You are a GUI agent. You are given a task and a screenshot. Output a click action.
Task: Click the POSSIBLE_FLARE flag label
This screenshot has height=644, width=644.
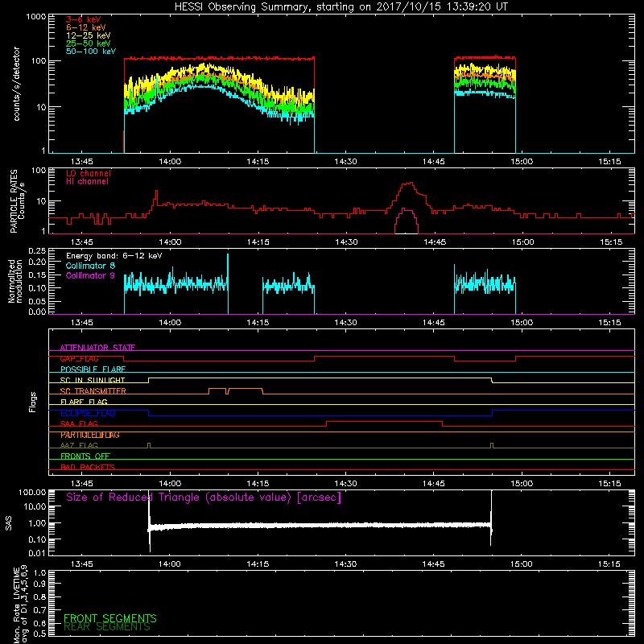(93, 369)
